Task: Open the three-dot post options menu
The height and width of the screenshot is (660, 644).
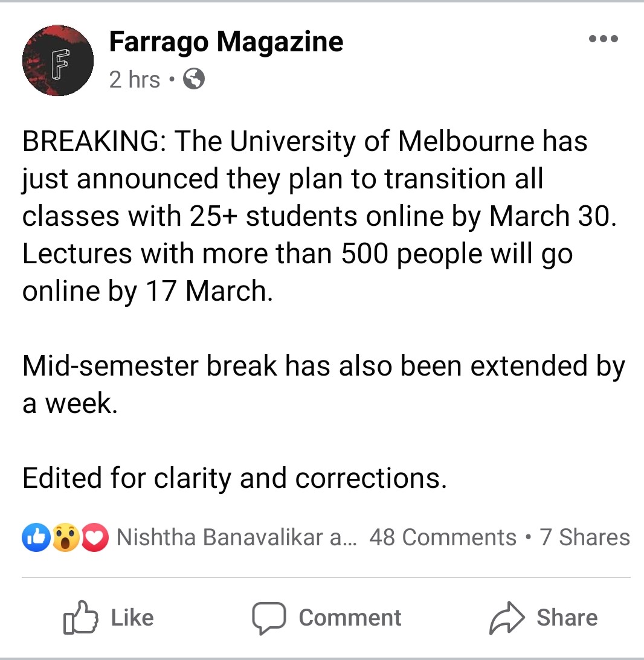Action: point(603,39)
